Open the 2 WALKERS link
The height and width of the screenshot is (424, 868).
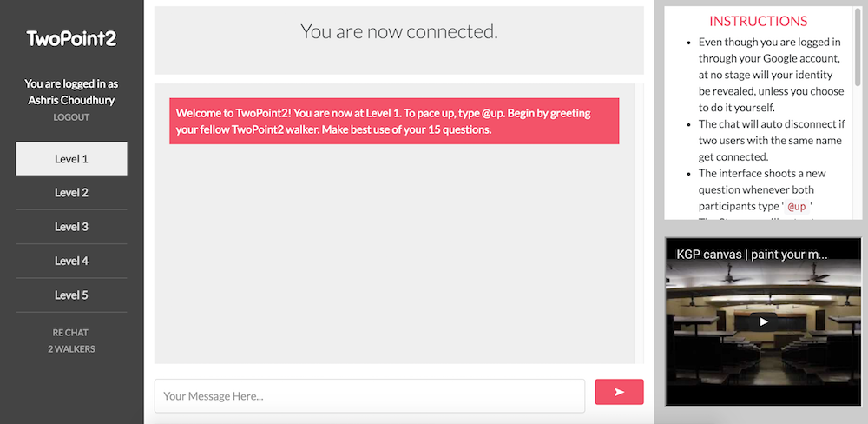(x=71, y=349)
